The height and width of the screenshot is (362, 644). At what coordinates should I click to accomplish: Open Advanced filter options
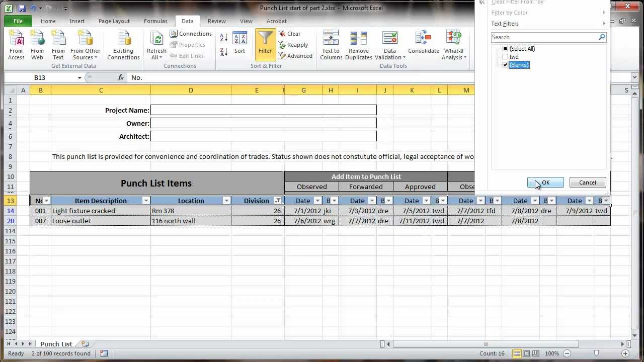[295, 56]
